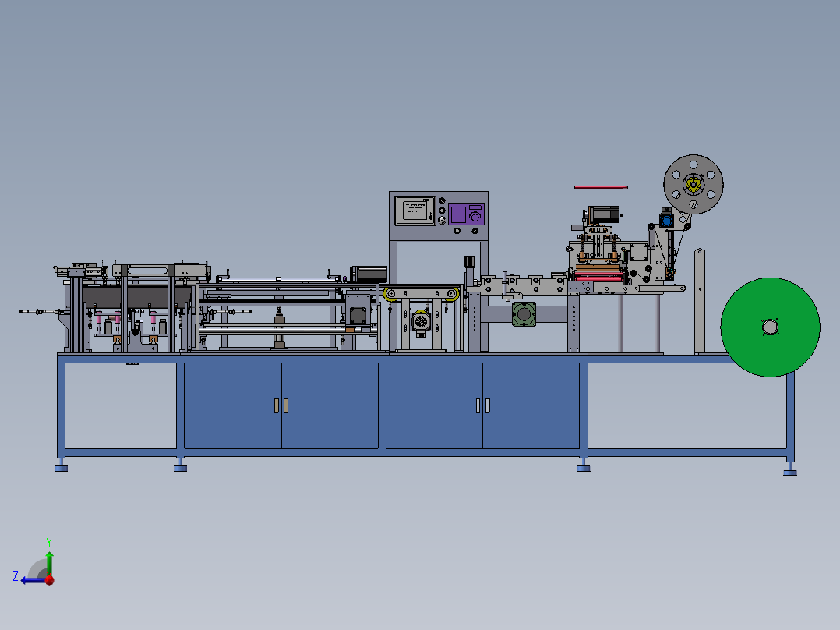Click the display screen on the control panel
The height and width of the screenshot is (630, 840).
(x=415, y=211)
